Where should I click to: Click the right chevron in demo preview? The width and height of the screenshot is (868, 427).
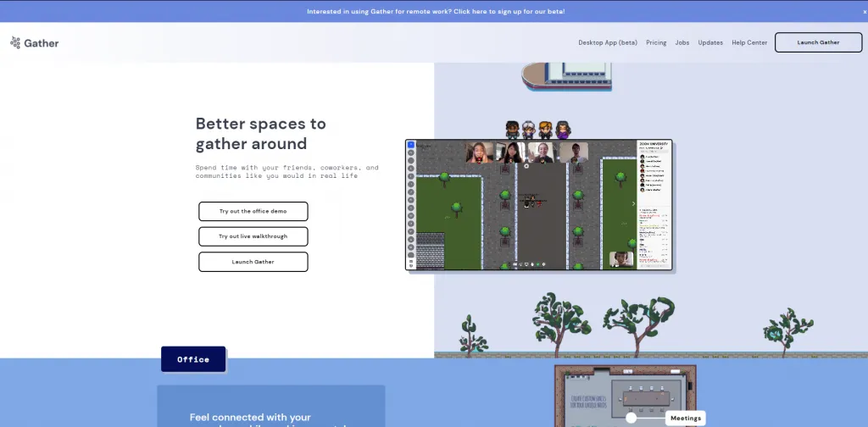point(632,203)
